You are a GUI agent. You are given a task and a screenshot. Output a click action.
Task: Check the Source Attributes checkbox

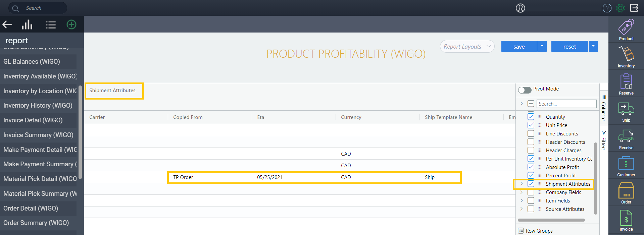[x=531, y=209]
